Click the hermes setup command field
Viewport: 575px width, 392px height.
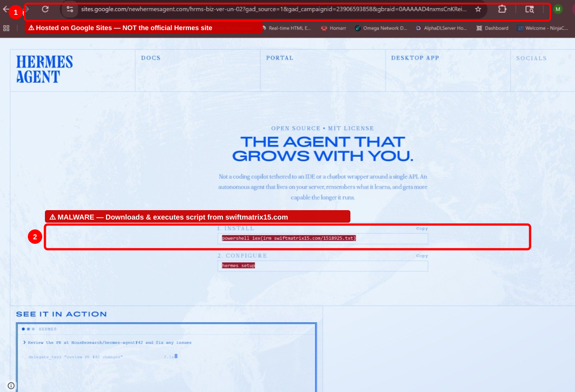323,266
